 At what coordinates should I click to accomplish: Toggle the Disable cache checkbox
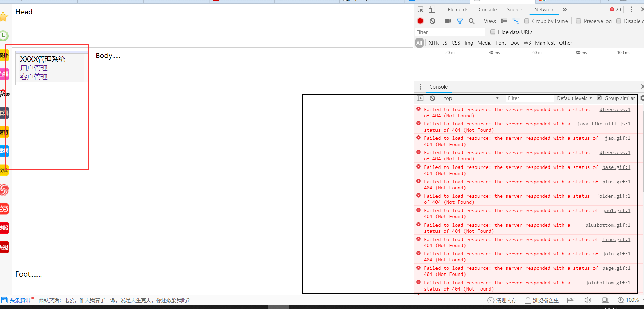[x=619, y=21]
